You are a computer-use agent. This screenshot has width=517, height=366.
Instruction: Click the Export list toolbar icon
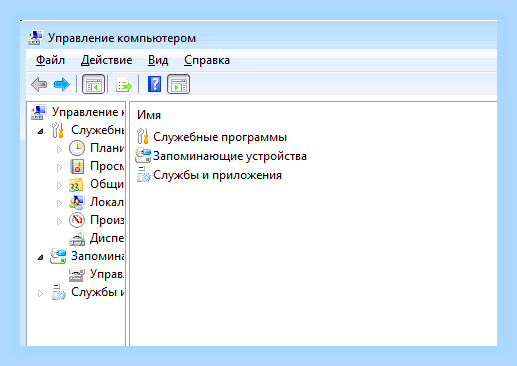coord(124,85)
